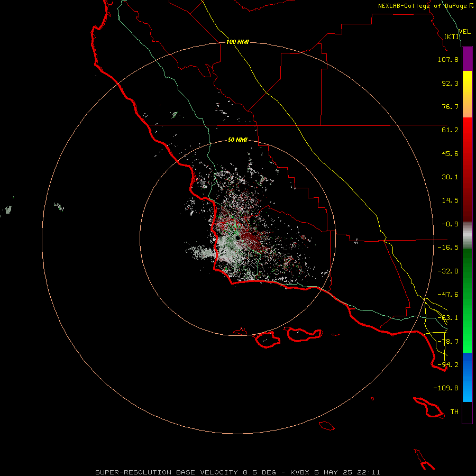Pick the purple segment of the color bar
This screenshot has width=476, height=476.
pyautogui.click(x=467, y=59)
